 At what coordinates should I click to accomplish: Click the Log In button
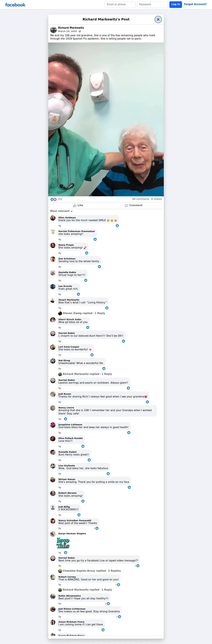coord(175,4)
